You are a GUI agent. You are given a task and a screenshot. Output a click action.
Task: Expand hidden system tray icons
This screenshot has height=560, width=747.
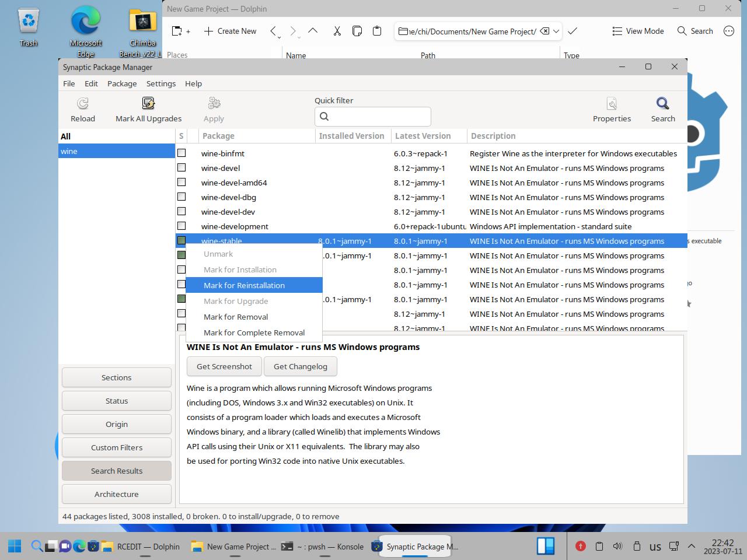point(692,547)
